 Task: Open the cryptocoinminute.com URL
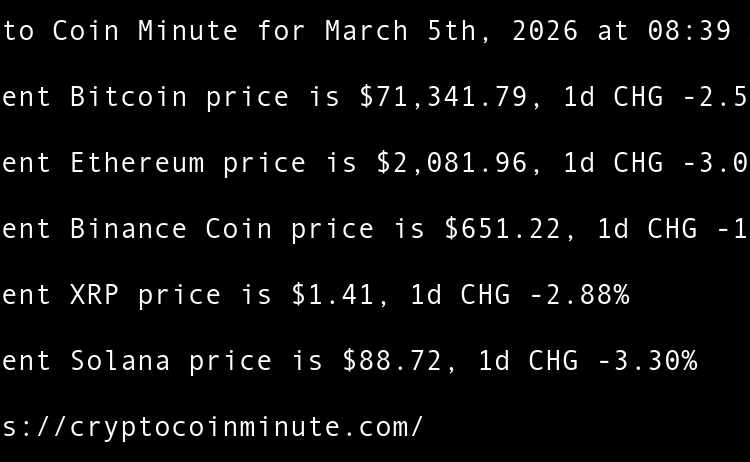point(212,427)
